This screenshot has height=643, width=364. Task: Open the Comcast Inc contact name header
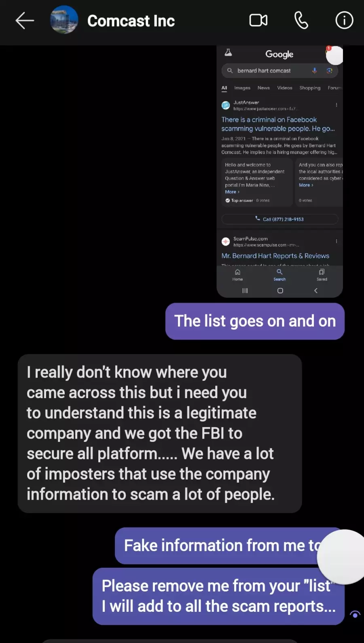point(131,21)
